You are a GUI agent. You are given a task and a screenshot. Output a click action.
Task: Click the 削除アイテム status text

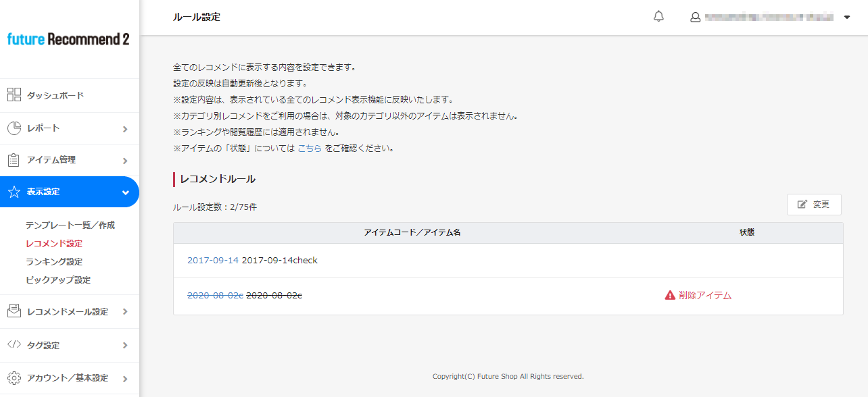[705, 295]
